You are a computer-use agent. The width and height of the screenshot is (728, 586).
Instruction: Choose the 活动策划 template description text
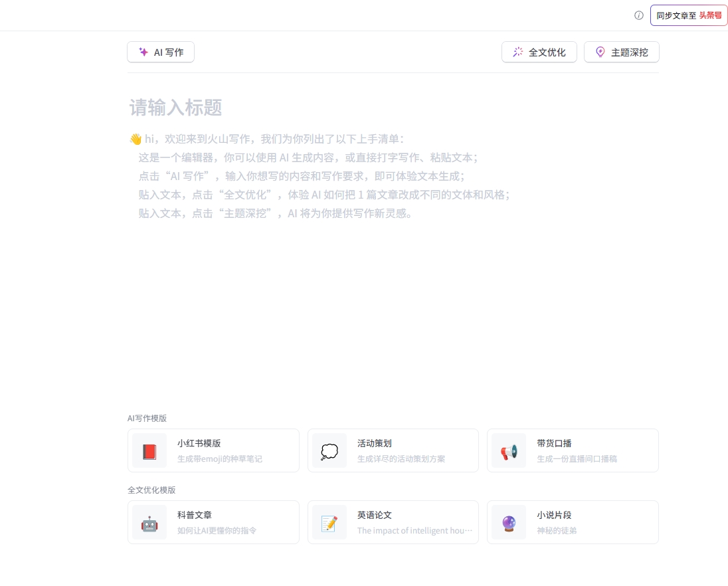tap(401, 458)
